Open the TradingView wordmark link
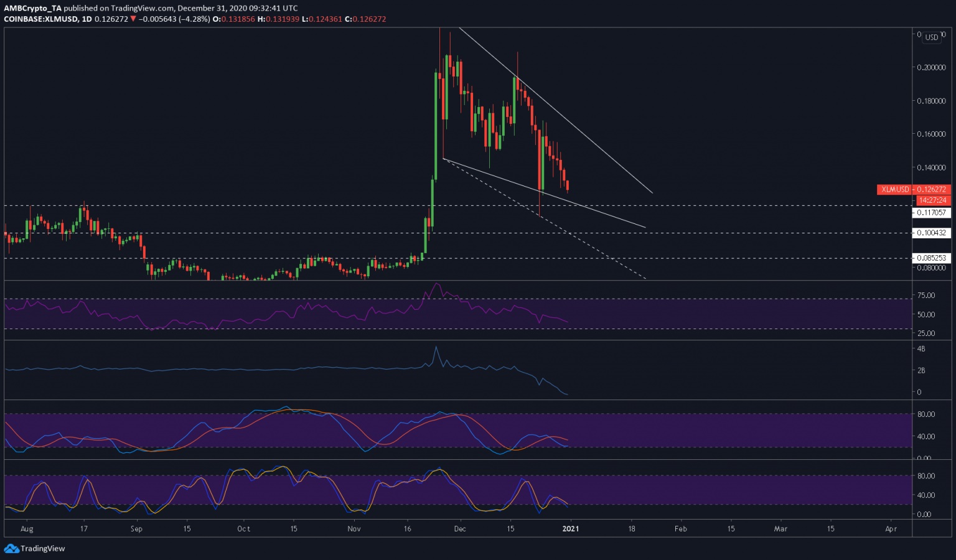The image size is (956, 560). tap(42, 548)
